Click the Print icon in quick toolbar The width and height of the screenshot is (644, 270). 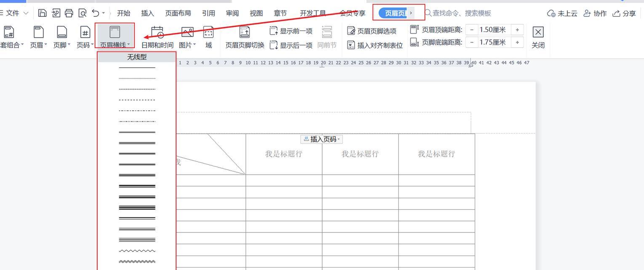coord(69,13)
